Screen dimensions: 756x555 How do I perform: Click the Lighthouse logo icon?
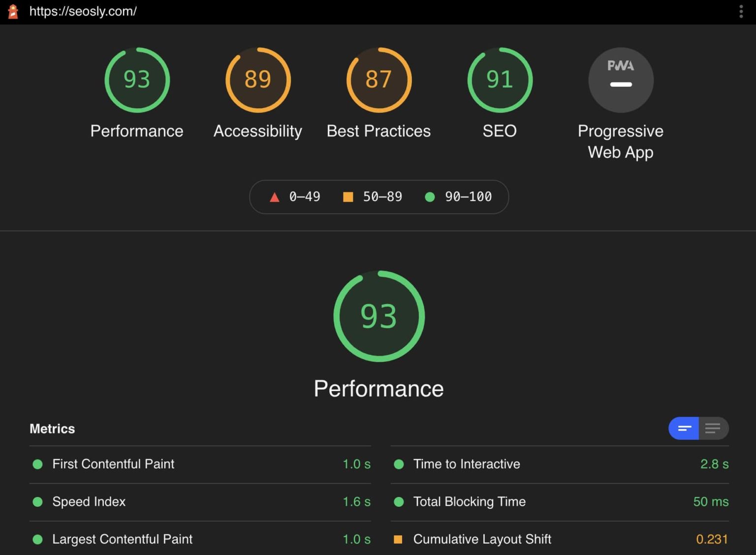[13, 11]
